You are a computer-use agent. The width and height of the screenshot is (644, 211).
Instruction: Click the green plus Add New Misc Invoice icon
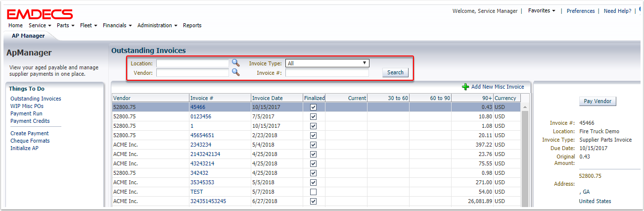pyautogui.click(x=465, y=87)
